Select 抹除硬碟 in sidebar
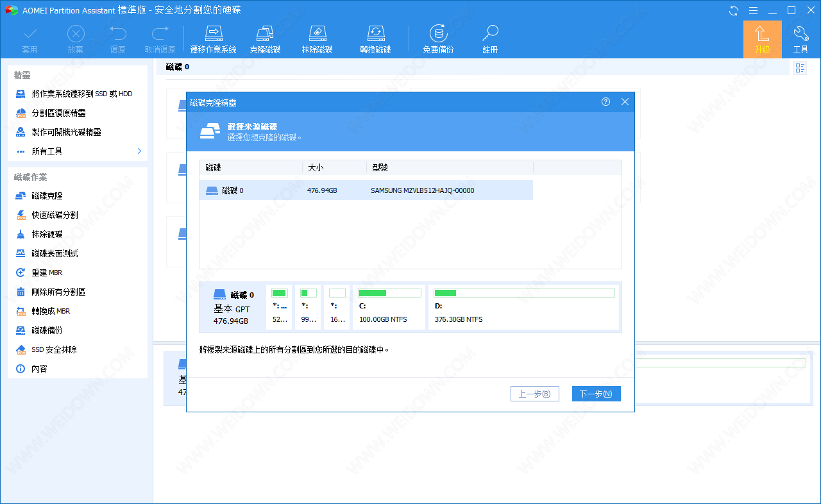 tap(39, 234)
